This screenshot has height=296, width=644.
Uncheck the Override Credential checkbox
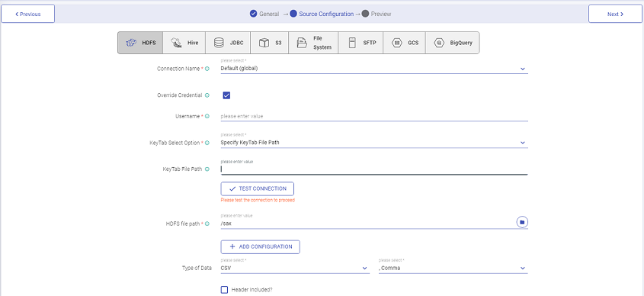(x=226, y=95)
